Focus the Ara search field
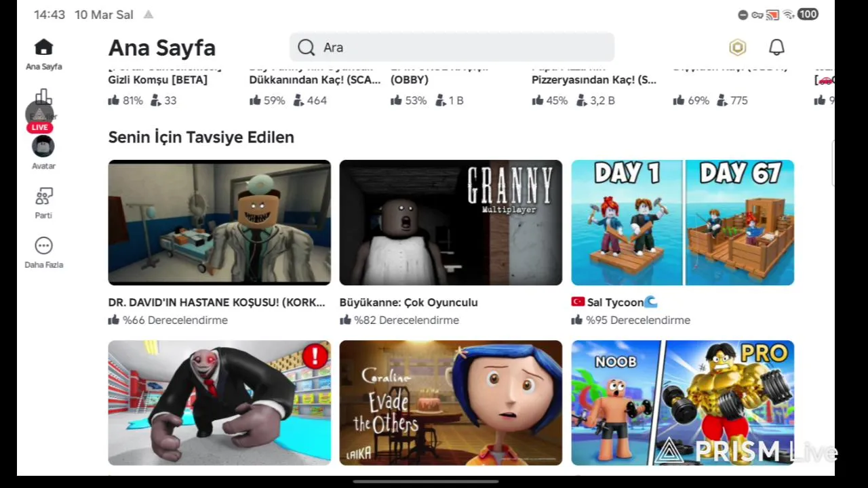Image resolution: width=868 pixels, height=488 pixels. coord(452,47)
